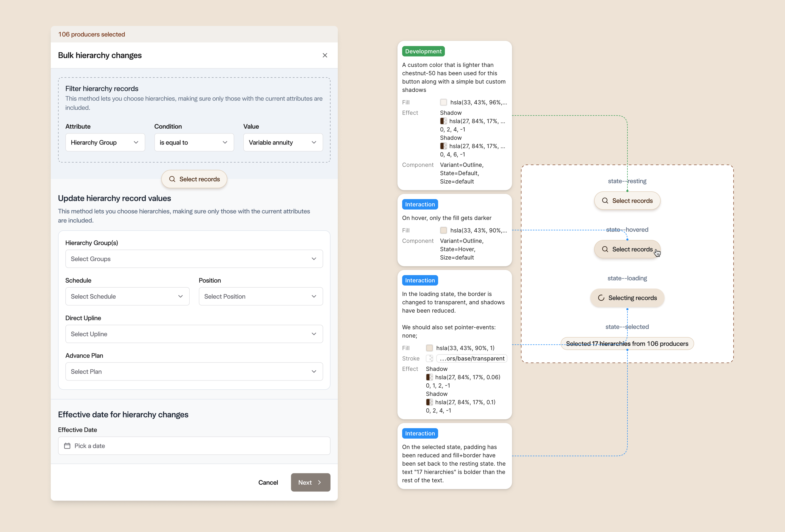Click the Development tag label
785x532 pixels.
pyautogui.click(x=423, y=51)
